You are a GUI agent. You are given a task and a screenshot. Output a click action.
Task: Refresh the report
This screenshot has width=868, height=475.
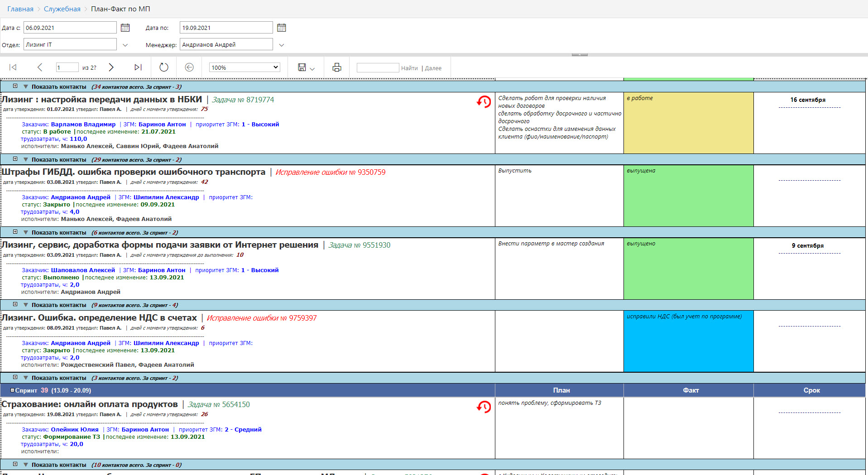point(164,67)
